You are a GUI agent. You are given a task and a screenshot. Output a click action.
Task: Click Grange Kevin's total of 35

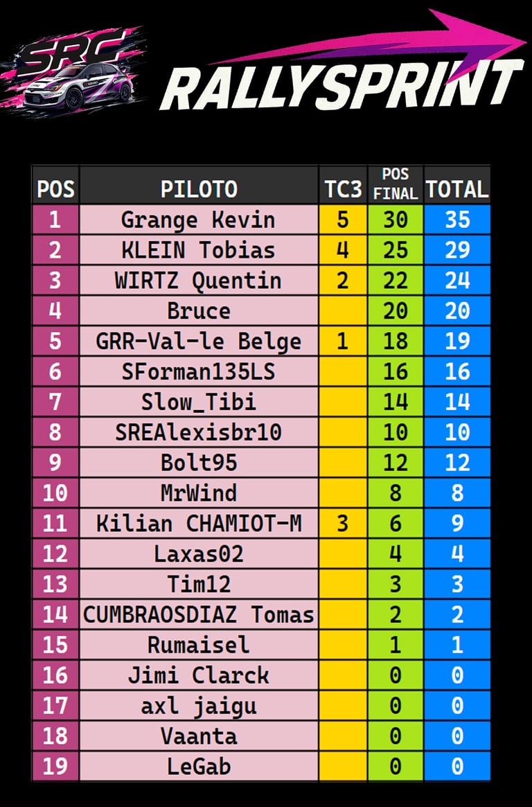[456, 220]
